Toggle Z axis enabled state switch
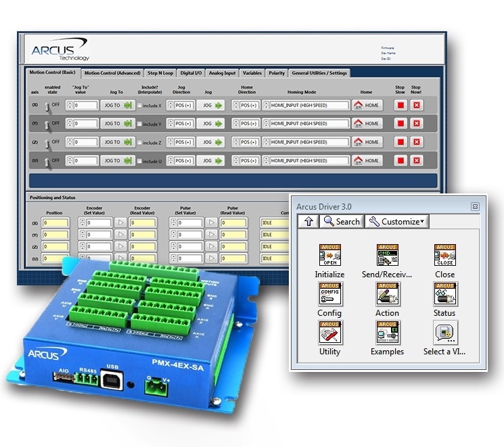Image resolution: width=504 pixels, height=447 pixels. coord(47,144)
